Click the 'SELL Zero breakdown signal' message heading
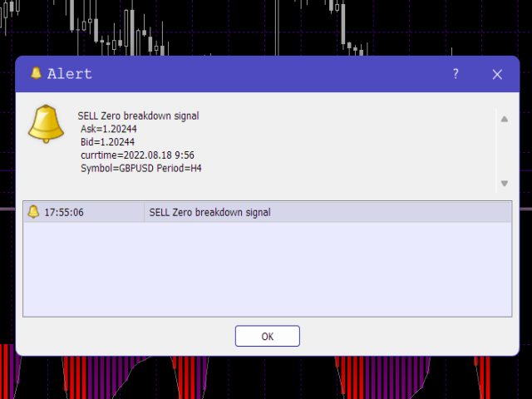Viewport: 532px width, 399px height. click(138, 116)
